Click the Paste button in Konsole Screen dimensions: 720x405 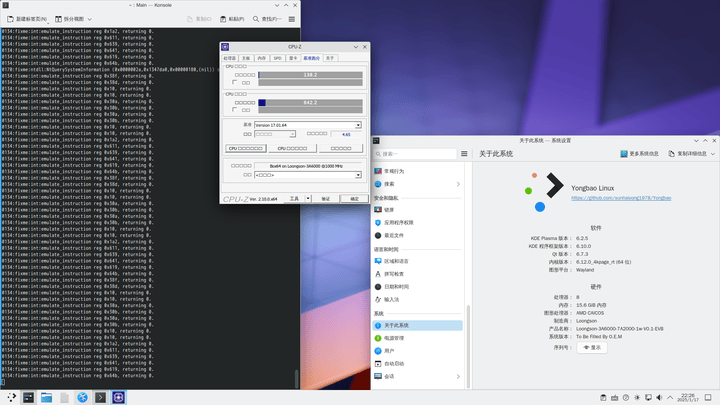230,18
